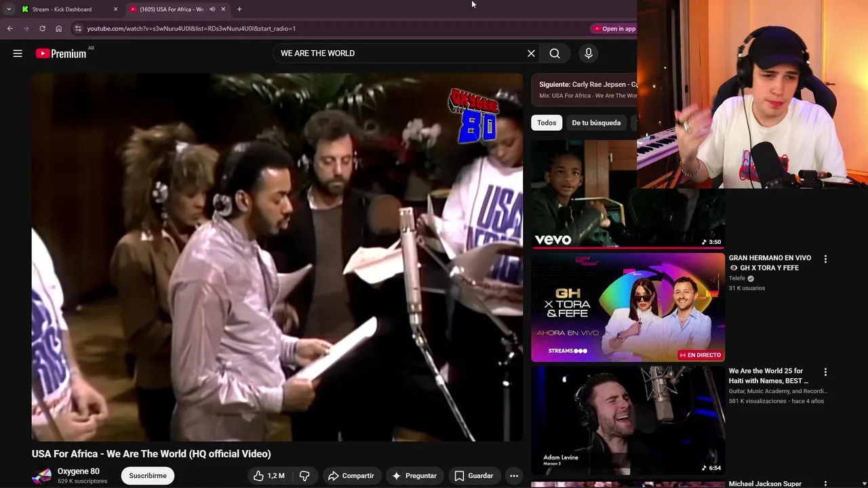Reload the page with refresh icon
The image size is (868, 488).
pyautogui.click(x=42, y=28)
